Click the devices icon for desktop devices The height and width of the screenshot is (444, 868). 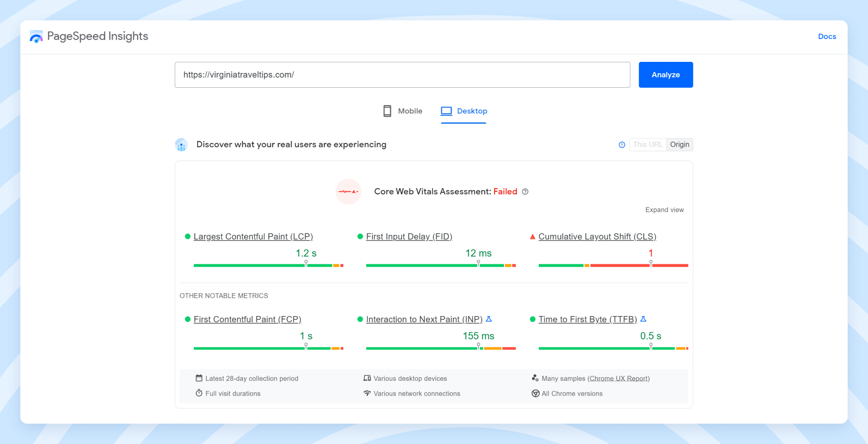coord(367,378)
